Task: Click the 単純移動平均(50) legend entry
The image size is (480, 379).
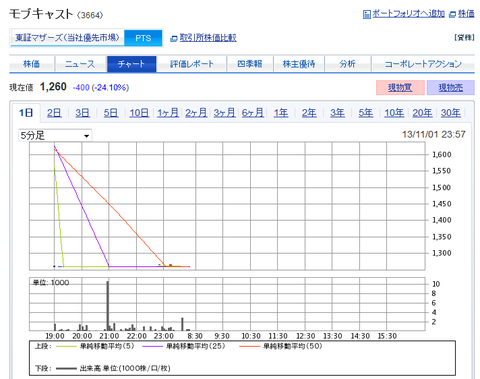Action: [281, 346]
